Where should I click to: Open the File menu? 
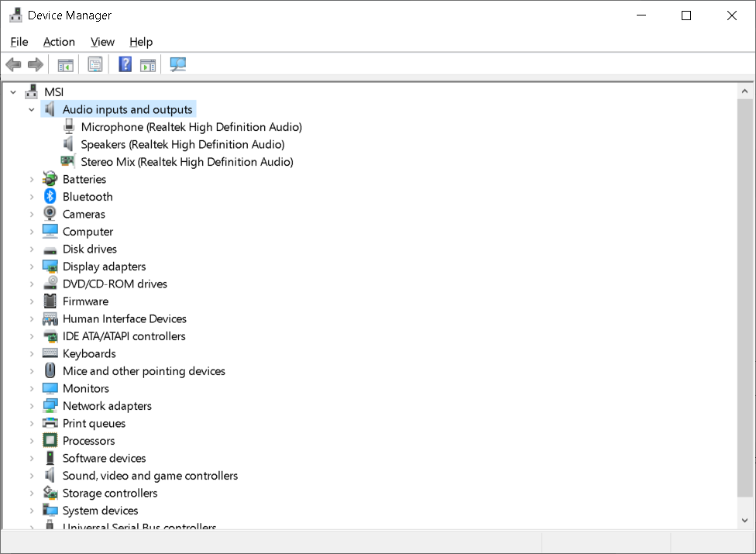[19, 42]
